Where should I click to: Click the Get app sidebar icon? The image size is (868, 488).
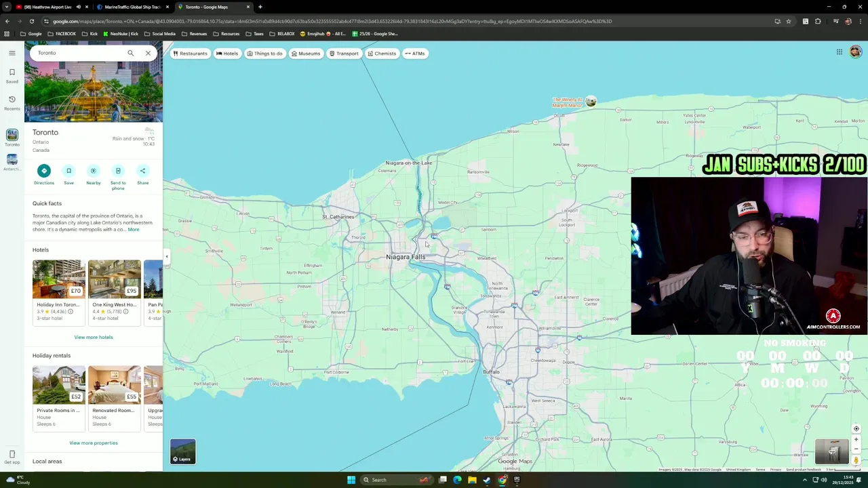pos(12,457)
